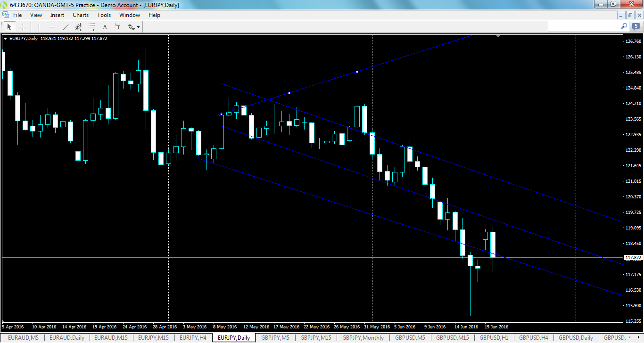The width and height of the screenshot is (644, 343).
Task: Select the arrow cursor tool
Action: (x=9, y=26)
